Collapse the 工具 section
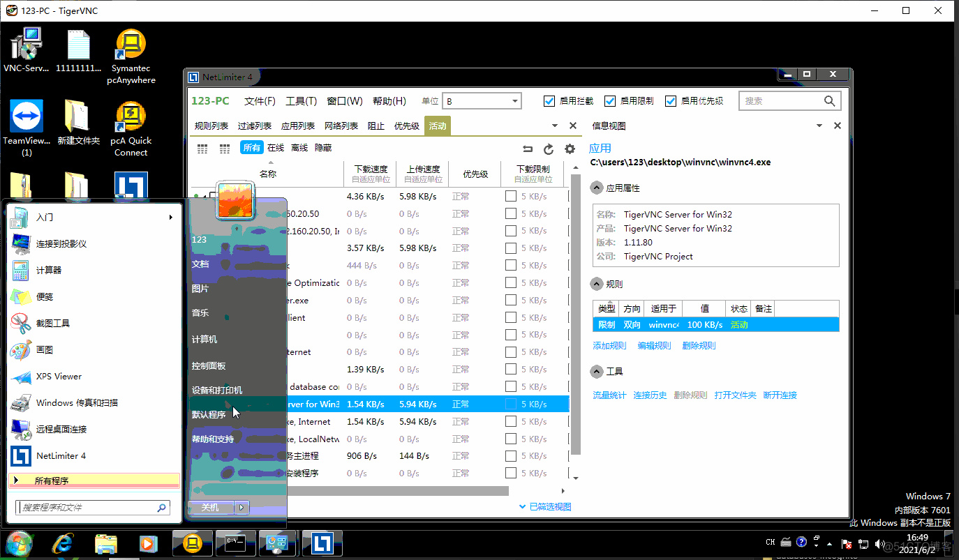The width and height of the screenshot is (959, 560). pos(597,372)
